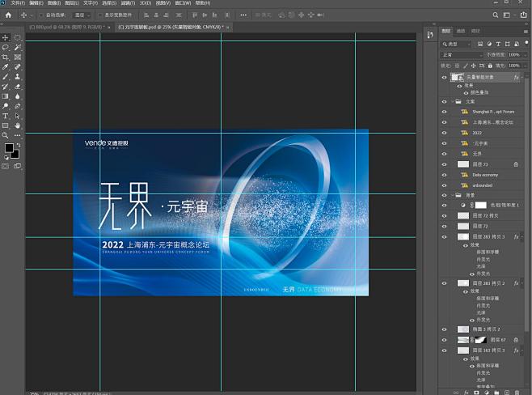Select the Move tool in the toolbar
The image size is (532, 395).
[6, 38]
